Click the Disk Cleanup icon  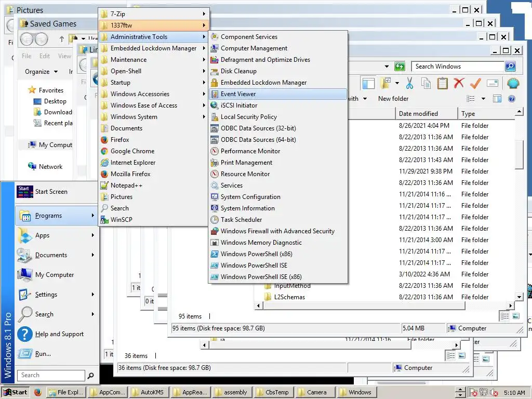click(214, 71)
